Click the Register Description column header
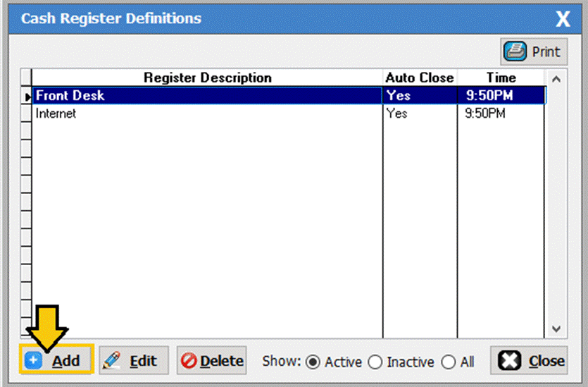Screen dimensions: 588x387 208,78
